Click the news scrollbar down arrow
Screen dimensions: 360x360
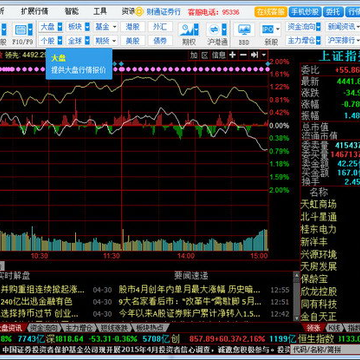tap(296, 317)
